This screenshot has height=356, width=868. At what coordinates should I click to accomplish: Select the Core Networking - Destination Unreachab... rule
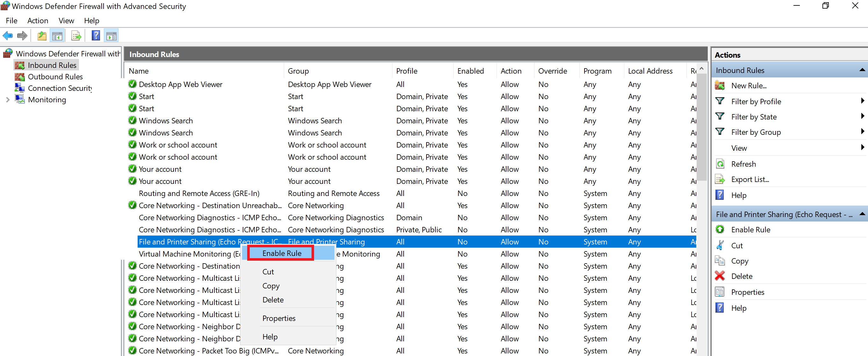(210, 206)
